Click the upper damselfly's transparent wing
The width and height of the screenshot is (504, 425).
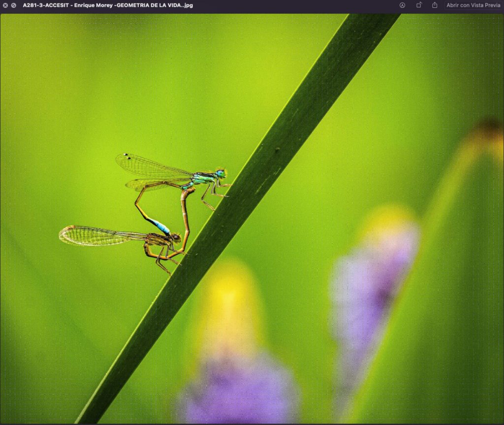pyautogui.click(x=148, y=167)
